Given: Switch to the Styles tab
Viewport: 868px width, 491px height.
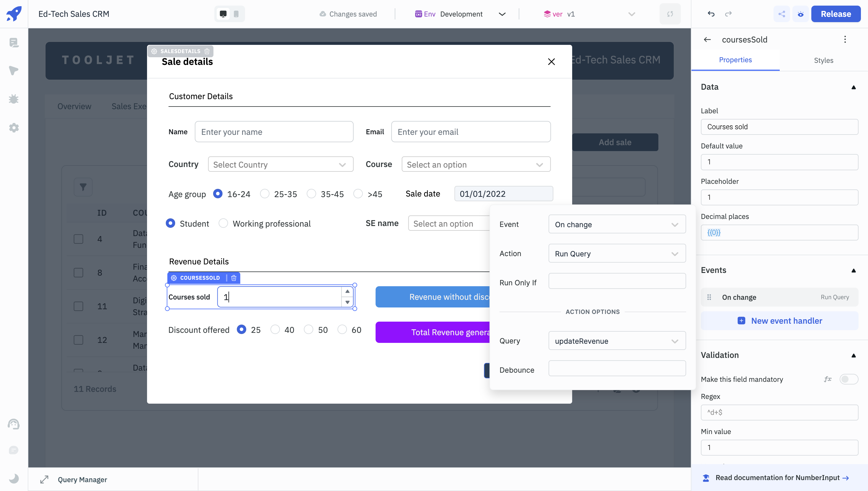Looking at the screenshot, I should 823,60.
